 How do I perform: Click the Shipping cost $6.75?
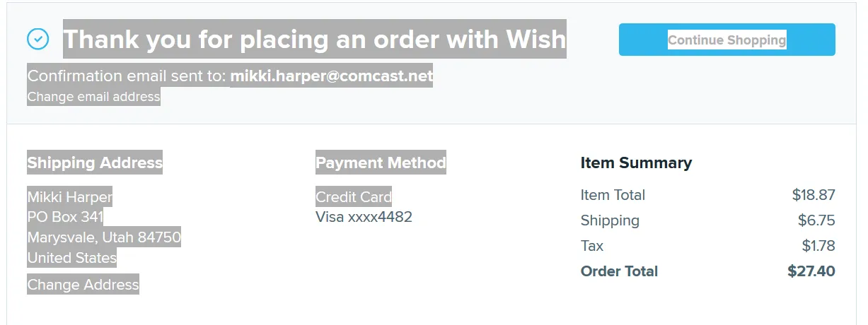coord(816,220)
